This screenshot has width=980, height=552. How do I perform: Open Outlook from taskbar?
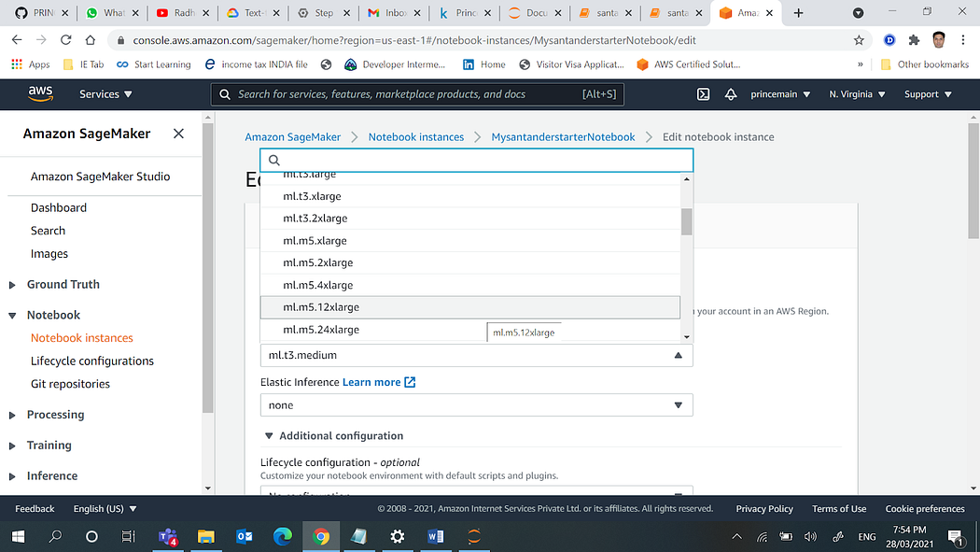point(245,536)
